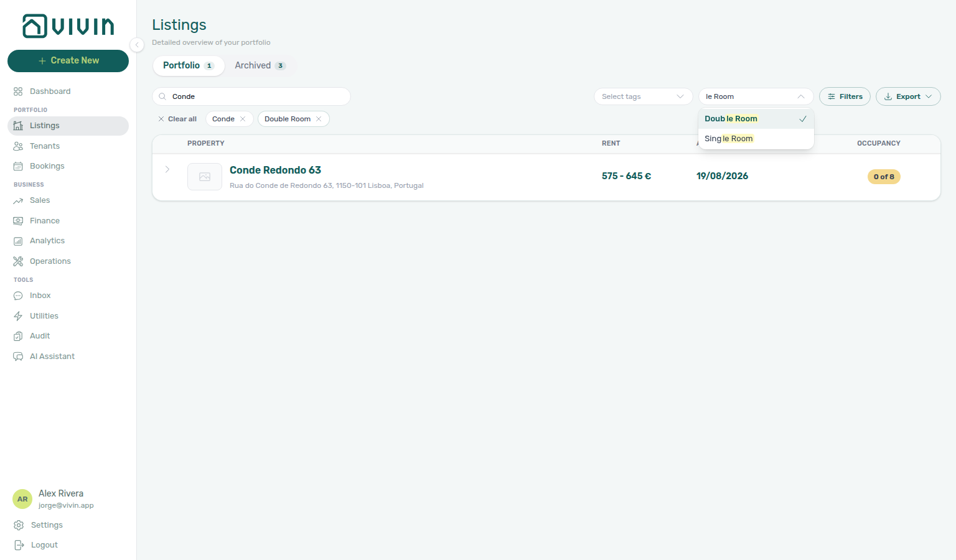The image size is (956, 560).
Task: Choose the Single Room option
Action: point(756,139)
